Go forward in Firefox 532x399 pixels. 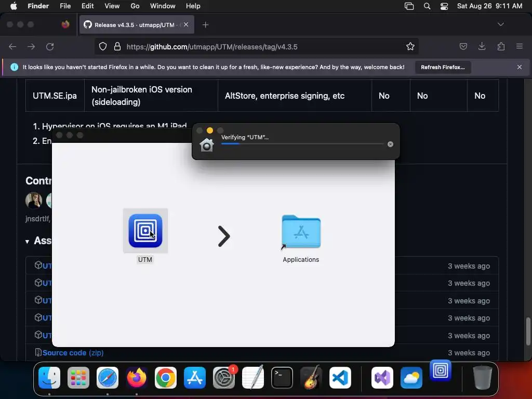point(31,46)
